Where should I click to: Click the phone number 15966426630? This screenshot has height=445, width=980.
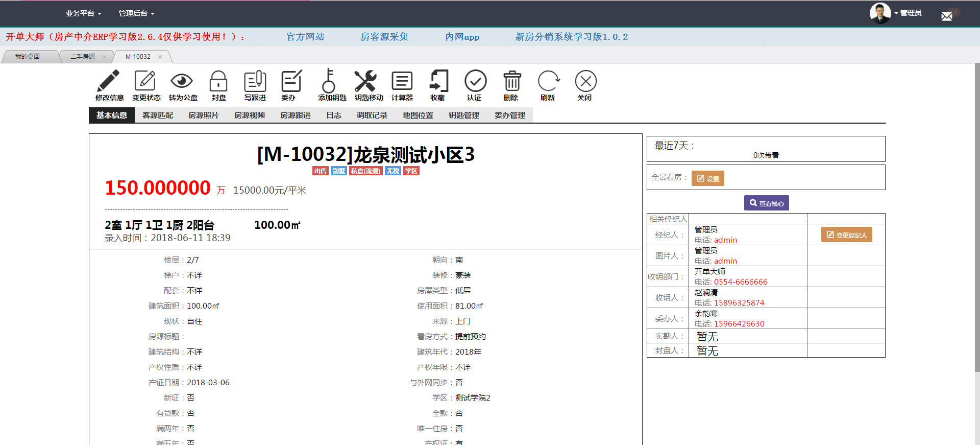pos(739,323)
